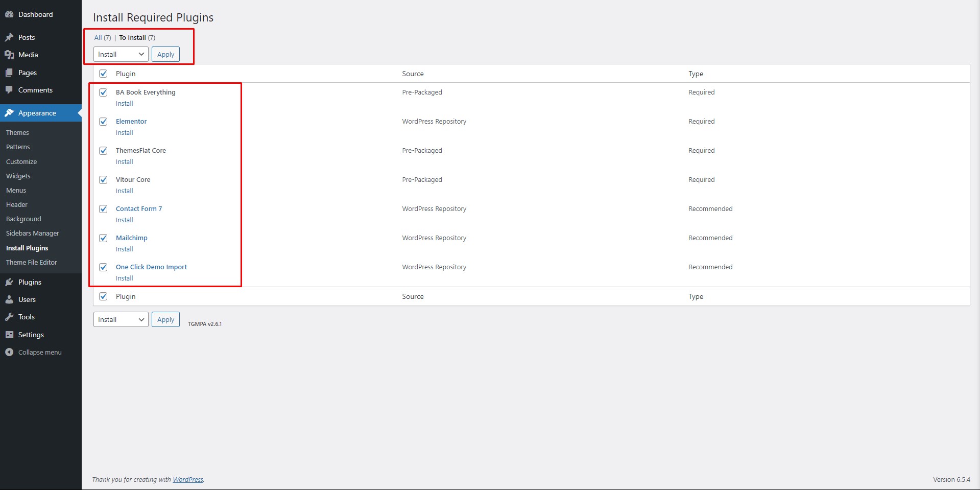Click the Posts menu label

click(27, 37)
